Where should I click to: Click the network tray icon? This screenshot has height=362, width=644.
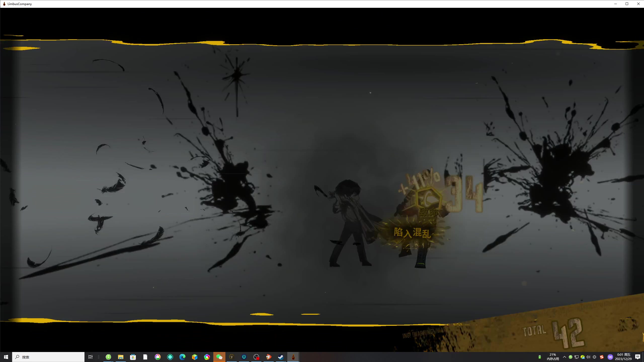tap(577, 357)
